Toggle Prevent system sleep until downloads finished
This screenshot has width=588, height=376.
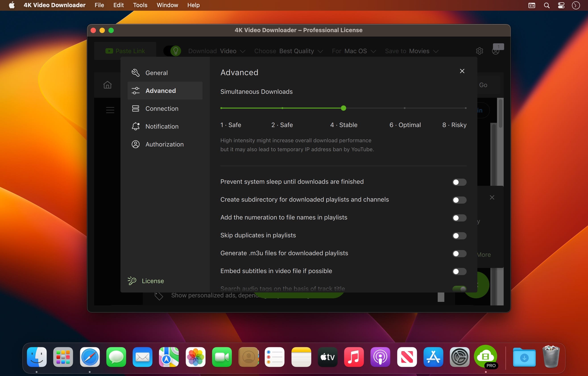[459, 182]
